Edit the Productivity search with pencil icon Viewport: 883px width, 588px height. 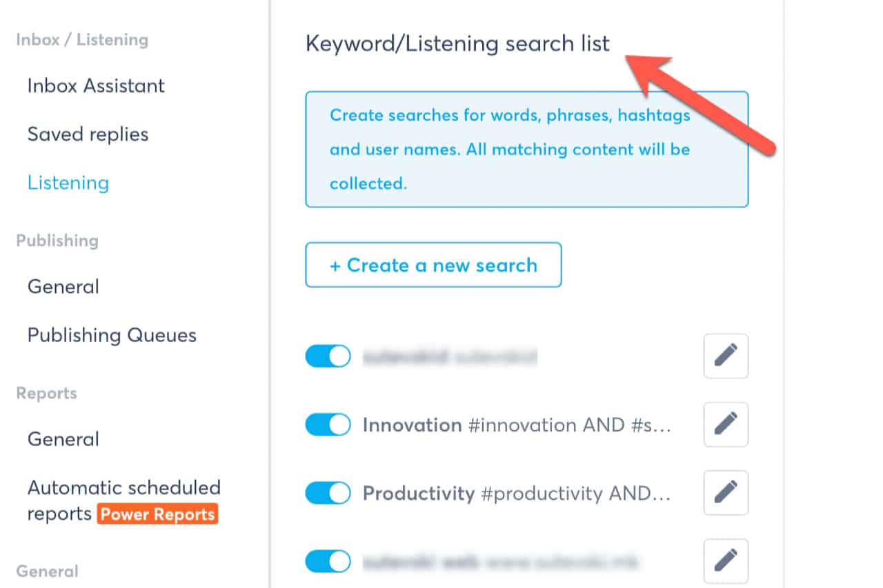coord(726,493)
